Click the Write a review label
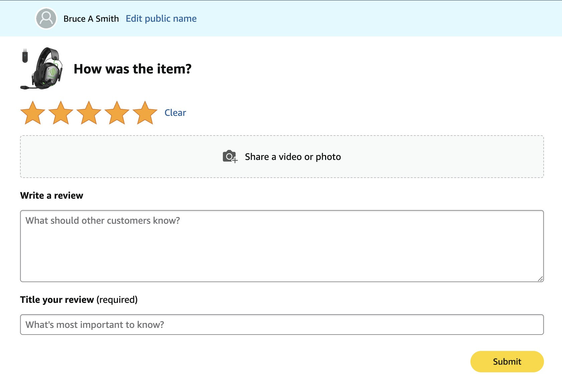The image size is (562, 392). pos(51,196)
